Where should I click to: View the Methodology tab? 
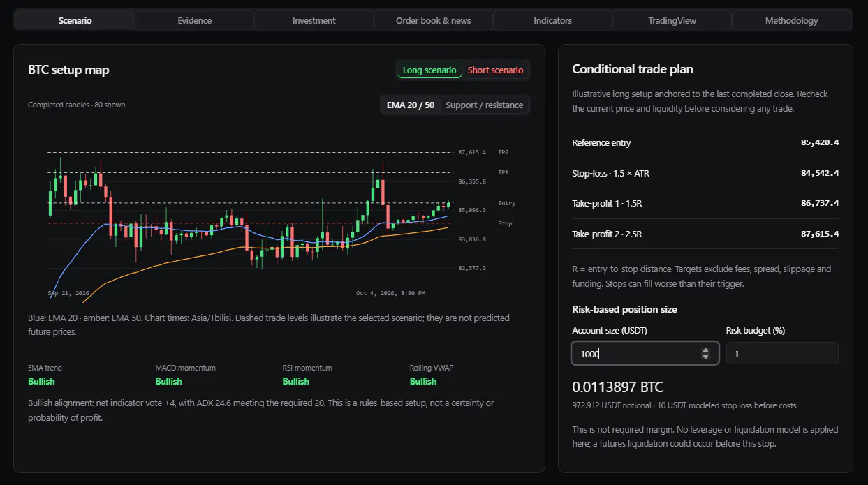[x=791, y=20]
